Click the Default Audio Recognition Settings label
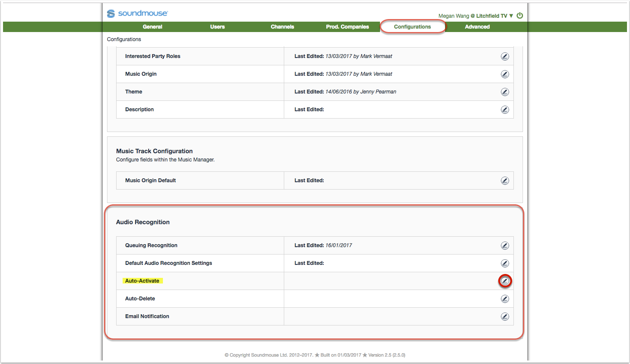630x364 pixels. tap(169, 263)
